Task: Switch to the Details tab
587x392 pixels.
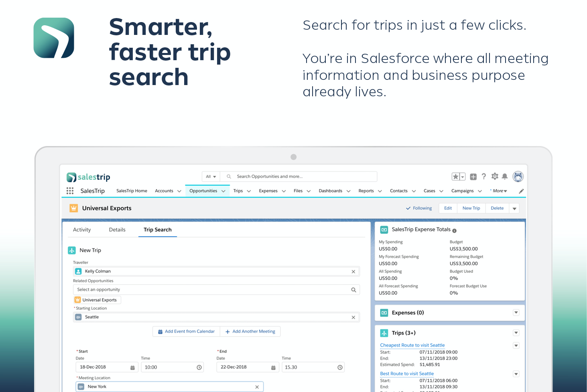Action: 117,230
